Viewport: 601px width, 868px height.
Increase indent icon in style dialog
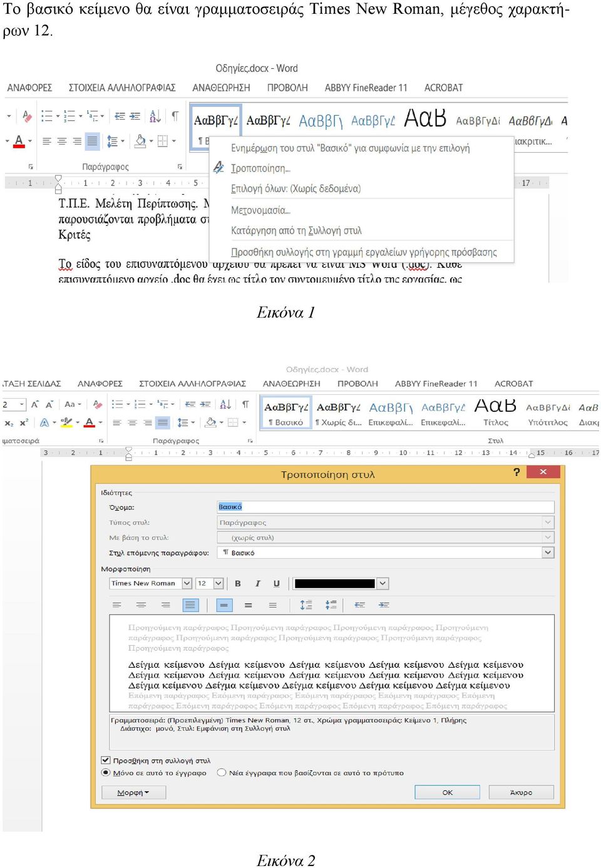384,605
